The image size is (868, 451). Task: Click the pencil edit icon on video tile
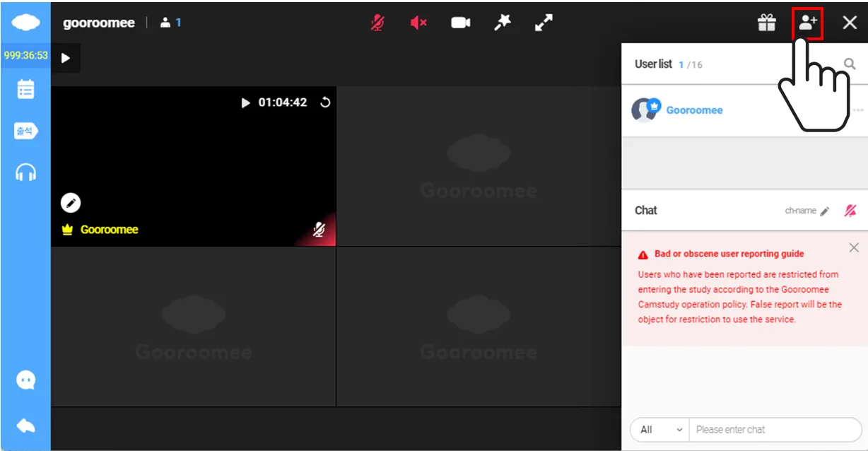click(71, 203)
